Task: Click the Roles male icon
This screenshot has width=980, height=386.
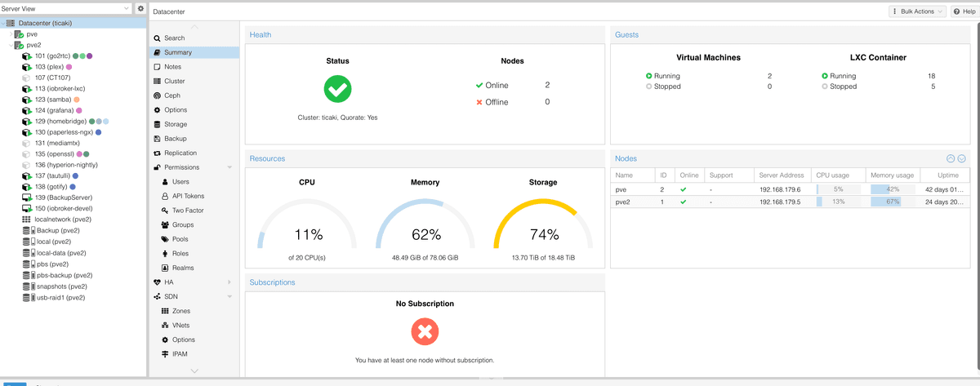Action: [x=166, y=254]
